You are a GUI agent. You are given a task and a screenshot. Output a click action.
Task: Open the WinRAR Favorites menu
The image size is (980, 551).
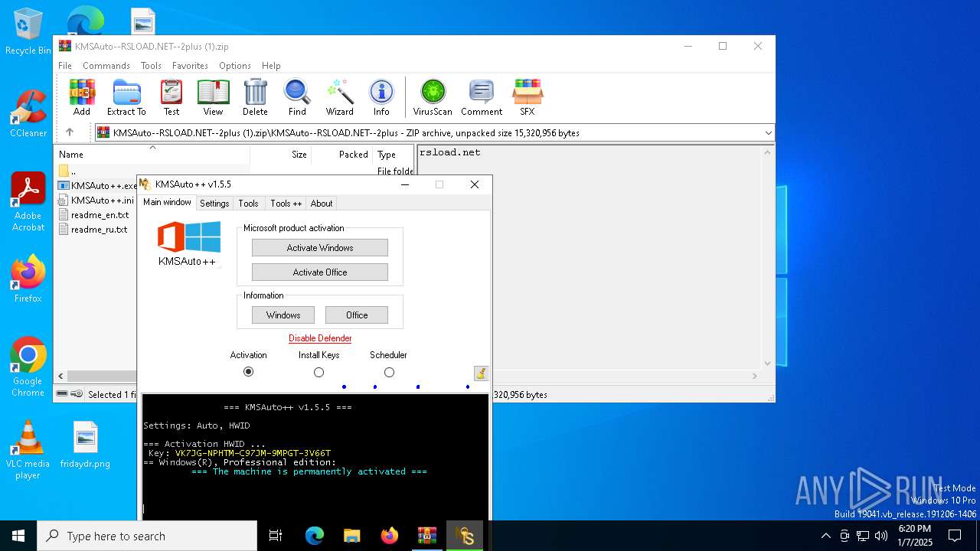pos(190,66)
